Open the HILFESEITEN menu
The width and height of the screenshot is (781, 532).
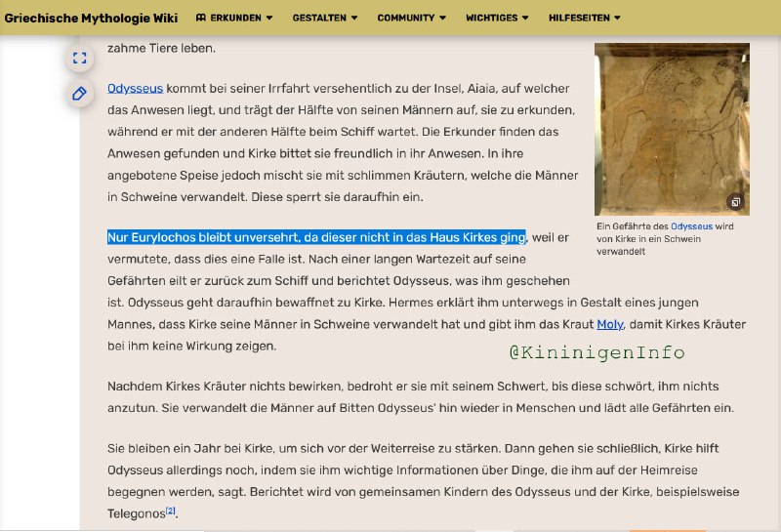pos(585,18)
